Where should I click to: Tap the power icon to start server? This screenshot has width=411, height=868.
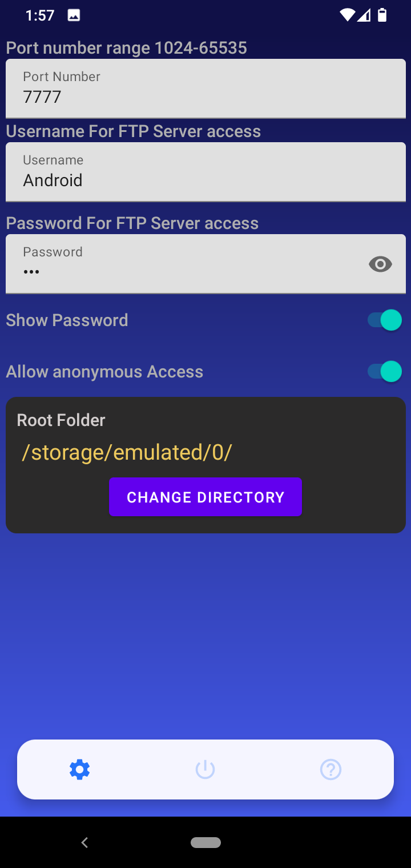click(x=205, y=770)
